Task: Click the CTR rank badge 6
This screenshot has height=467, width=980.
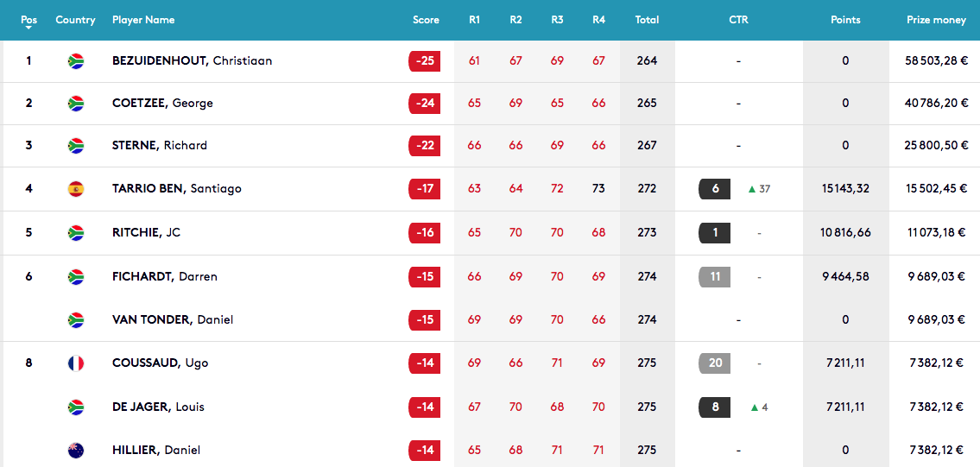Action: pos(714,189)
